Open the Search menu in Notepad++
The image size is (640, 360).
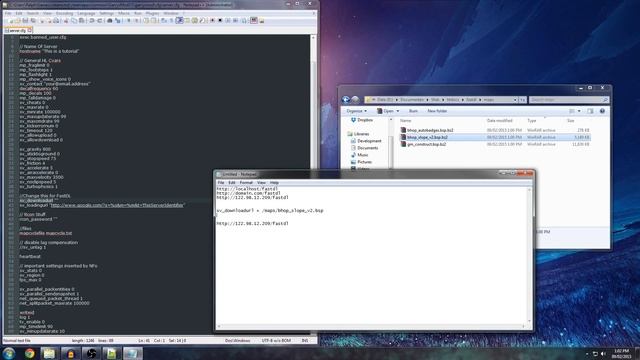(33, 13)
